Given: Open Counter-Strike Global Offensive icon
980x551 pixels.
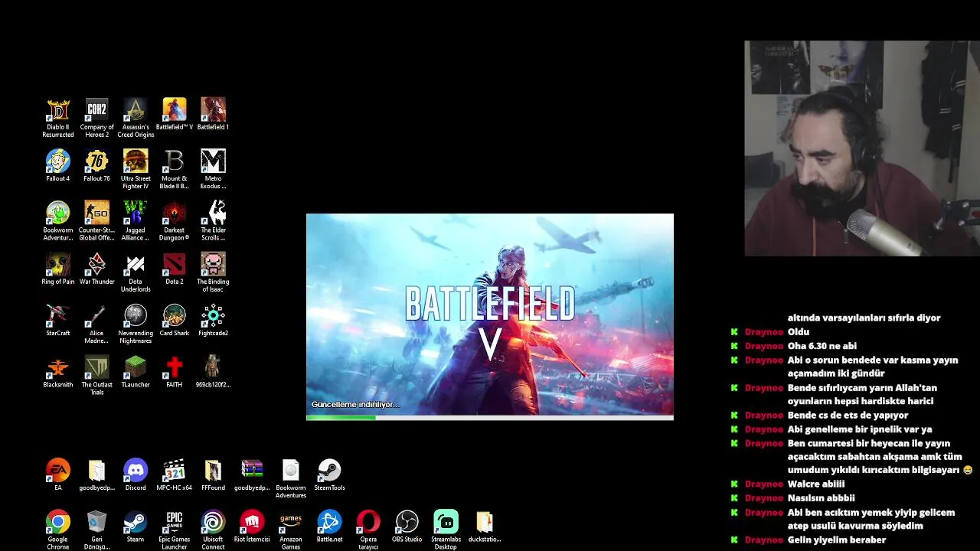Looking at the screenshot, I should (x=96, y=220).
